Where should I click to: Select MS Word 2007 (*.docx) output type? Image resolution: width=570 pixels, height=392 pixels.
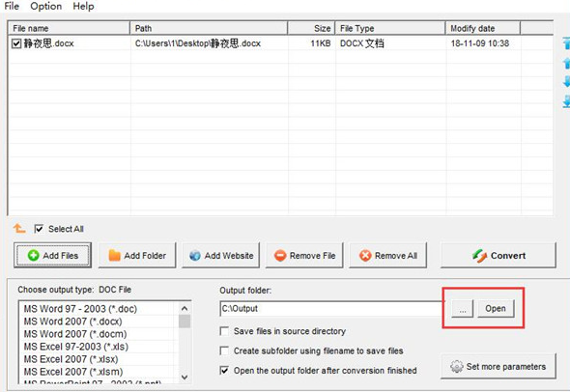(x=99, y=322)
